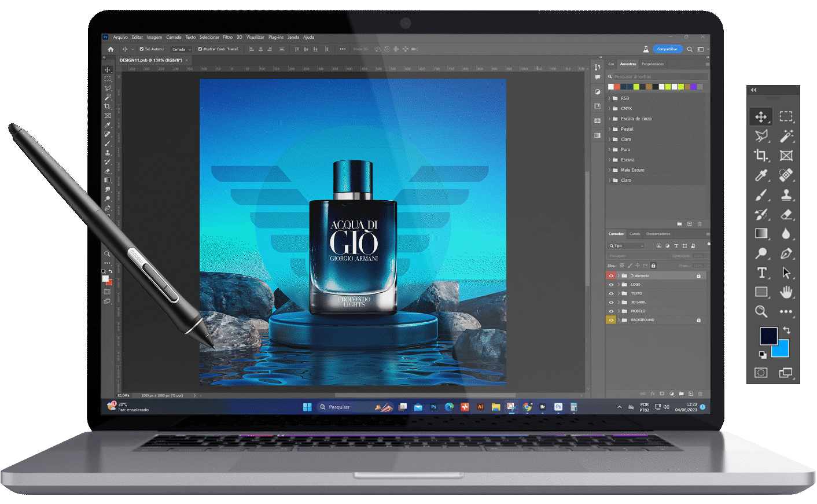Choose the Eyedropper tool in enlarged toolbar
Image resolution: width=817 pixels, height=504 pixels.
pyautogui.click(x=761, y=175)
